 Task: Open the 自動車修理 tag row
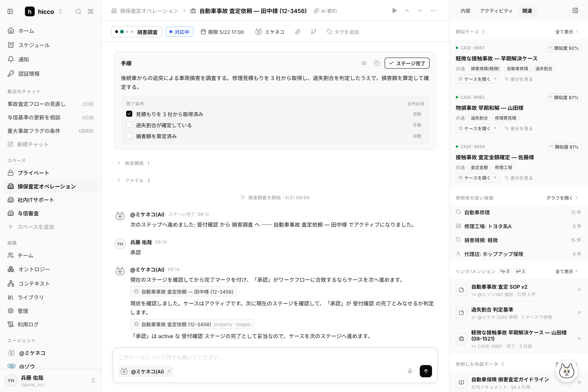click(519, 212)
